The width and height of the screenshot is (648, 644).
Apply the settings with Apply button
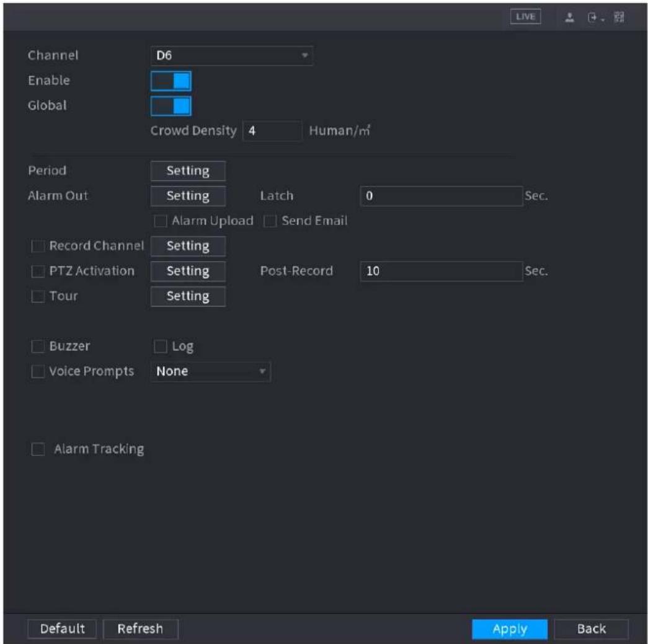tap(510, 629)
